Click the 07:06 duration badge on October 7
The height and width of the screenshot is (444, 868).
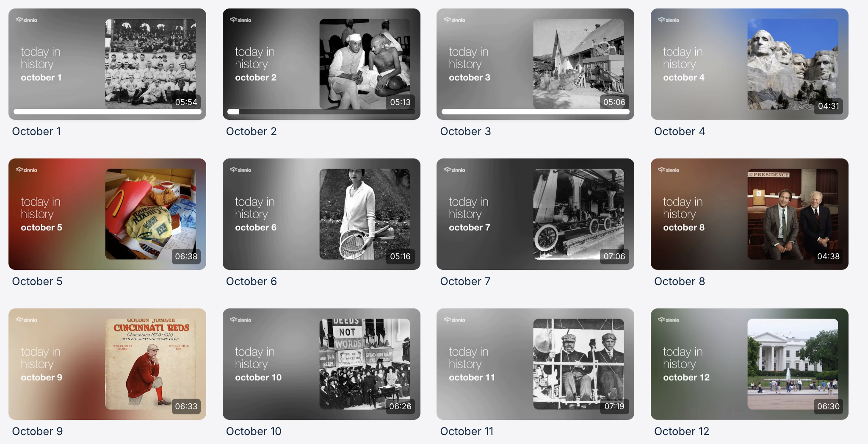click(x=614, y=256)
